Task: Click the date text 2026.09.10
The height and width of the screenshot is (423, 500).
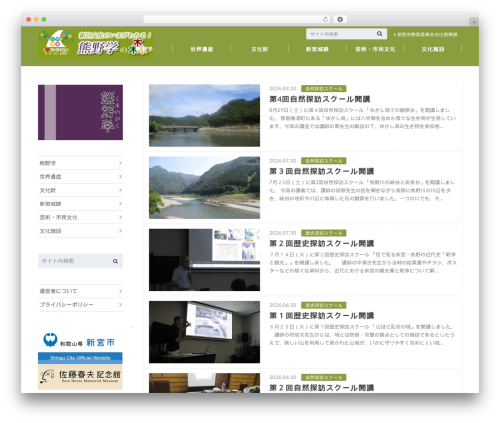Action: 283,89
